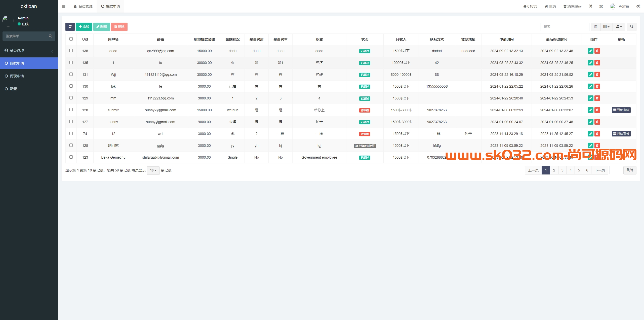The image size is (644, 320).
Task: Click the 01833 home link in header
Action: pyautogui.click(x=530, y=6)
